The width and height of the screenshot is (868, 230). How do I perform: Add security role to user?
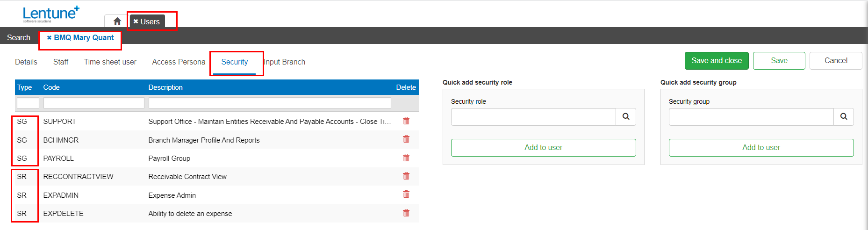tap(543, 148)
